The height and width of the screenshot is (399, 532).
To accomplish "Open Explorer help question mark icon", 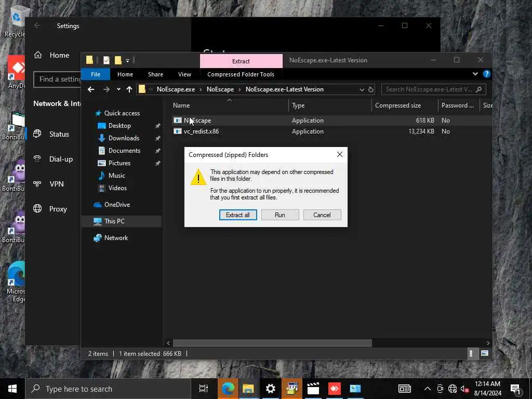I will coord(486,74).
